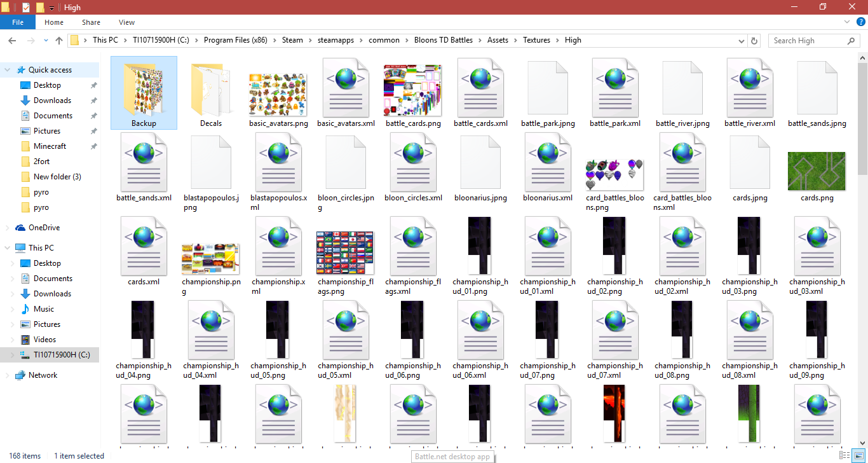Select the championship_hud_01.png file
The height and width of the screenshot is (463, 868).
(480, 256)
